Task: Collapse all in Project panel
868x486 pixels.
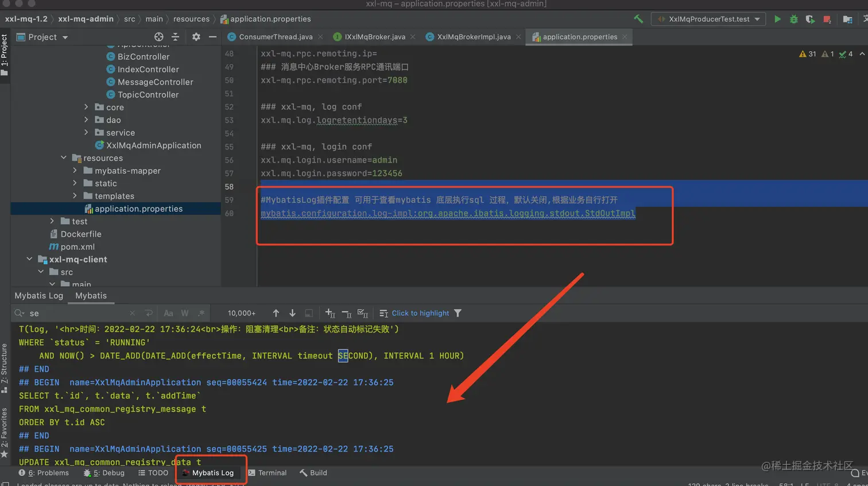Action: click(176, 37)
